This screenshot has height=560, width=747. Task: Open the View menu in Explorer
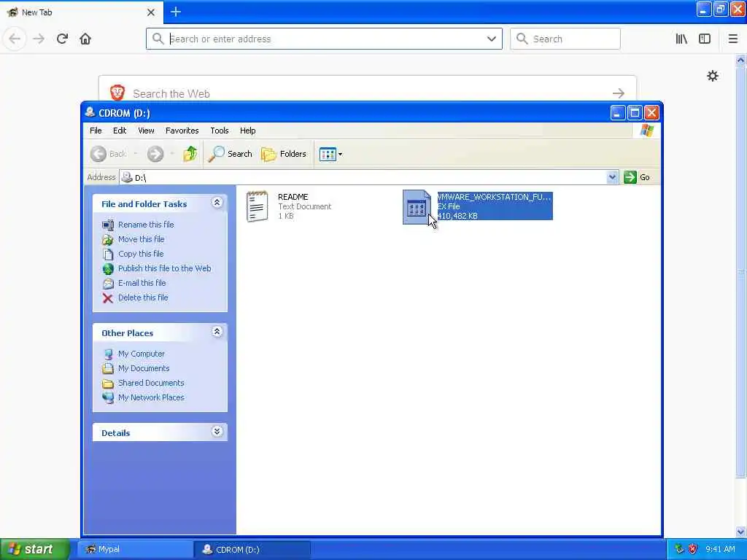(146, 131)
